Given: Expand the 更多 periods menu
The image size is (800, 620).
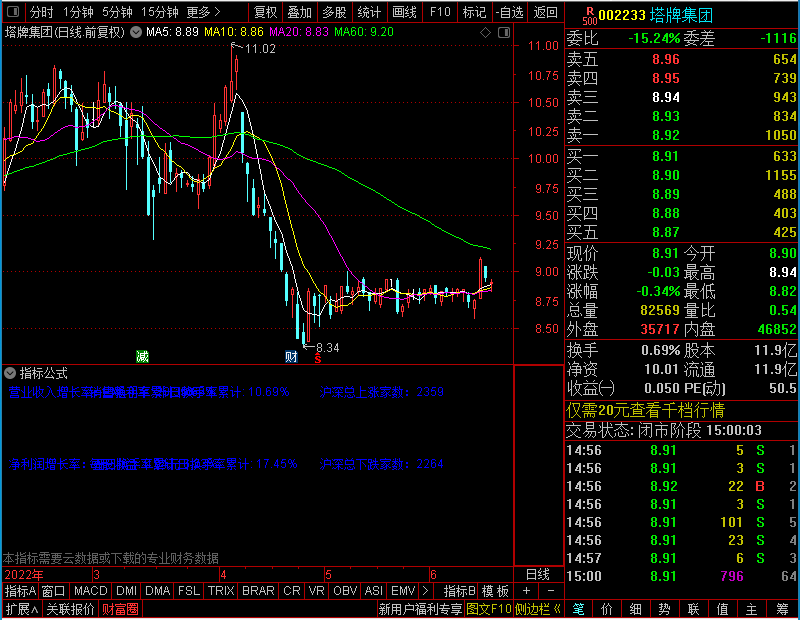Looking at the screenshot, I should [204, 12].
